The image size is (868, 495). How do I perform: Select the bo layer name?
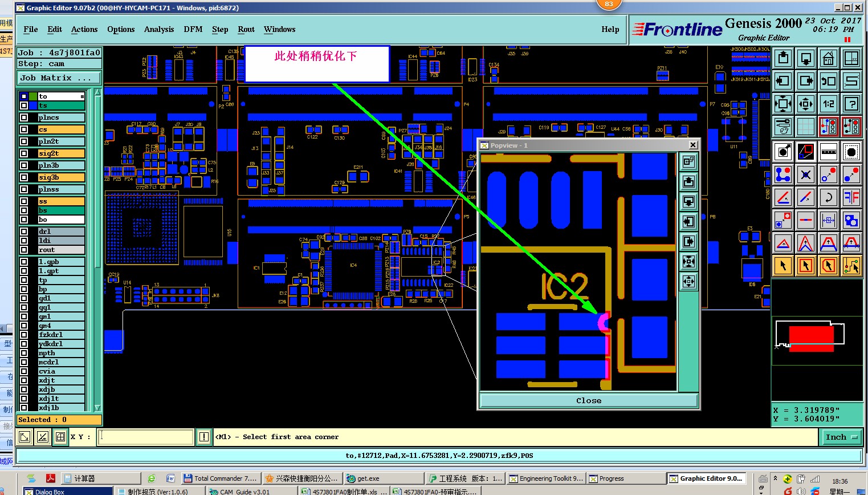tap(62, 220)
